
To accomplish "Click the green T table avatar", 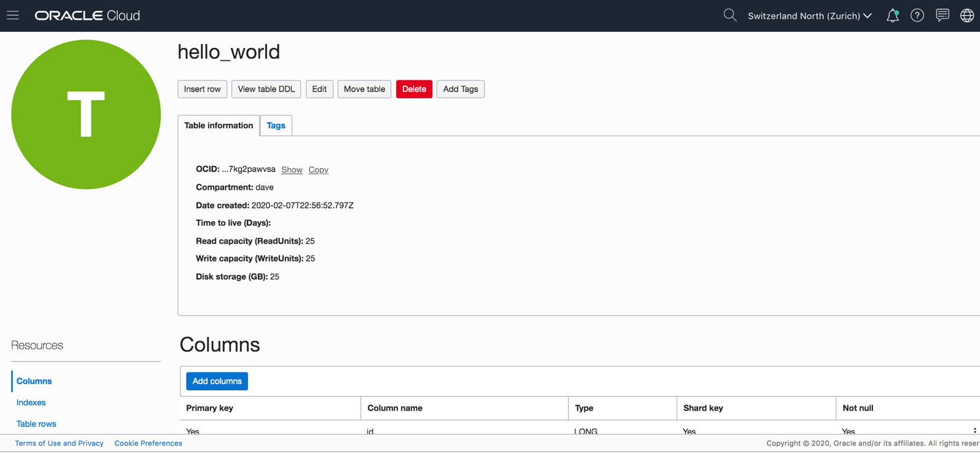I will pos(86,114).
